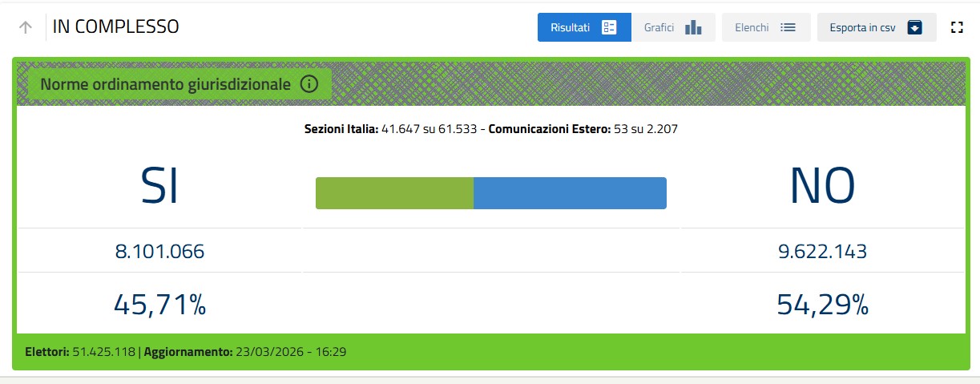This screenshot has height=384, width=980.
Task: Open the info icon for Norme ordinamento giurisdizionale
Action: [x=309, y=83]
